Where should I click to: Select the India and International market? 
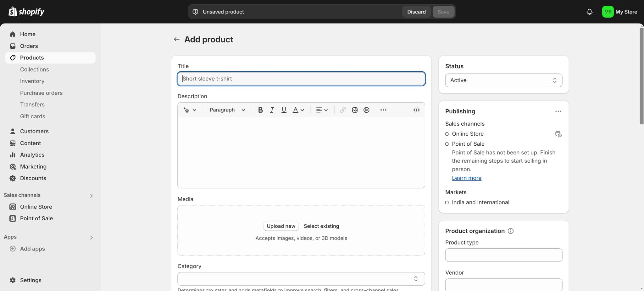pos(447,202)
